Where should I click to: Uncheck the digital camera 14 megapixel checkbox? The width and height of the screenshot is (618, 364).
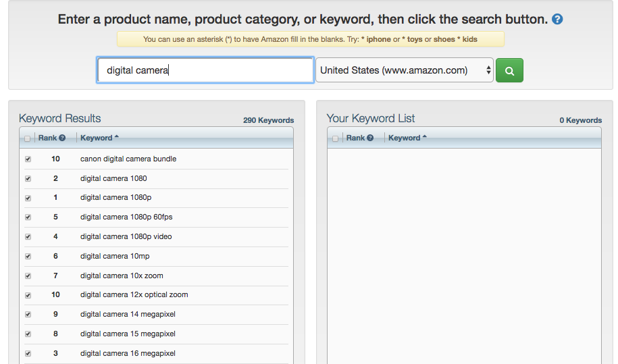(28, 315)
